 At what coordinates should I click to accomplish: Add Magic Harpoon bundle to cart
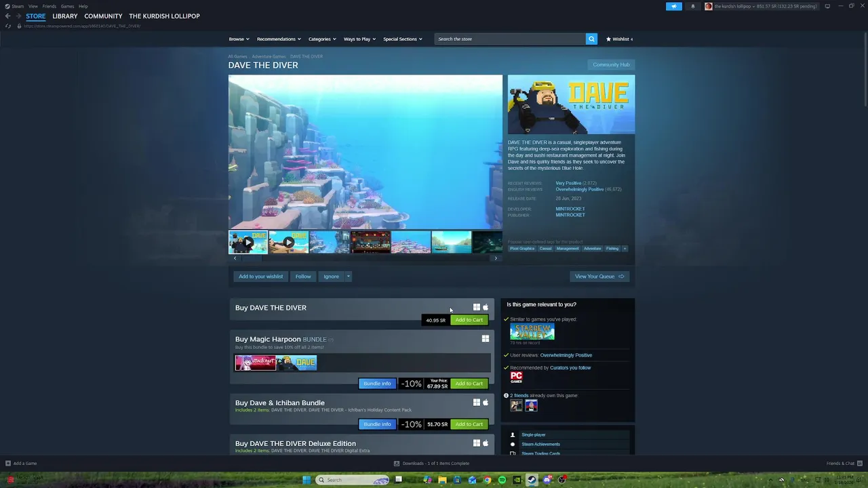[469, 384]
